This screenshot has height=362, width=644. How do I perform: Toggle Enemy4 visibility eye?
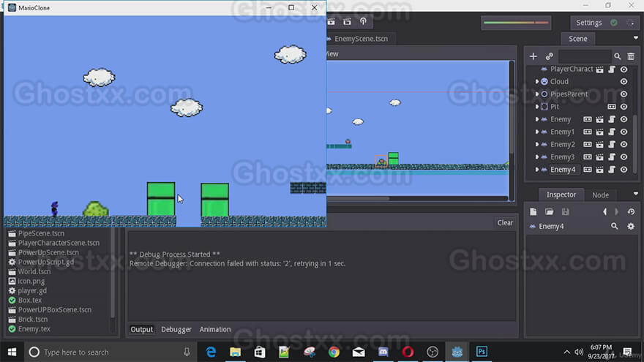[x=624, y=170]
